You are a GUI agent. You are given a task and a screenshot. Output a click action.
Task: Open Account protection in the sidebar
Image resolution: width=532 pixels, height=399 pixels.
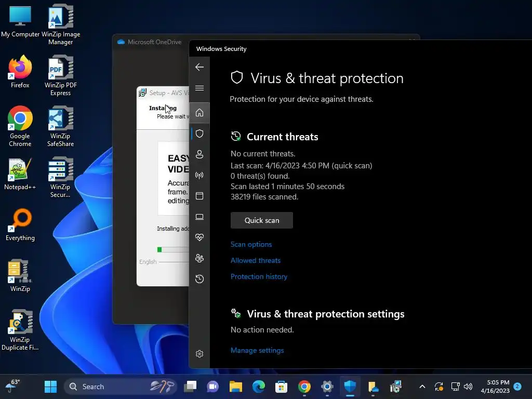199,154
